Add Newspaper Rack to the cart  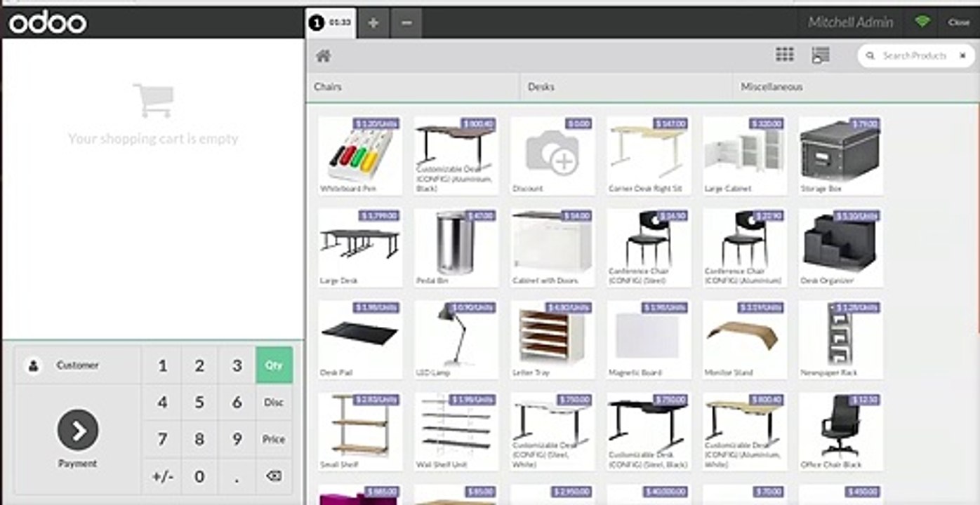(841, 339)
